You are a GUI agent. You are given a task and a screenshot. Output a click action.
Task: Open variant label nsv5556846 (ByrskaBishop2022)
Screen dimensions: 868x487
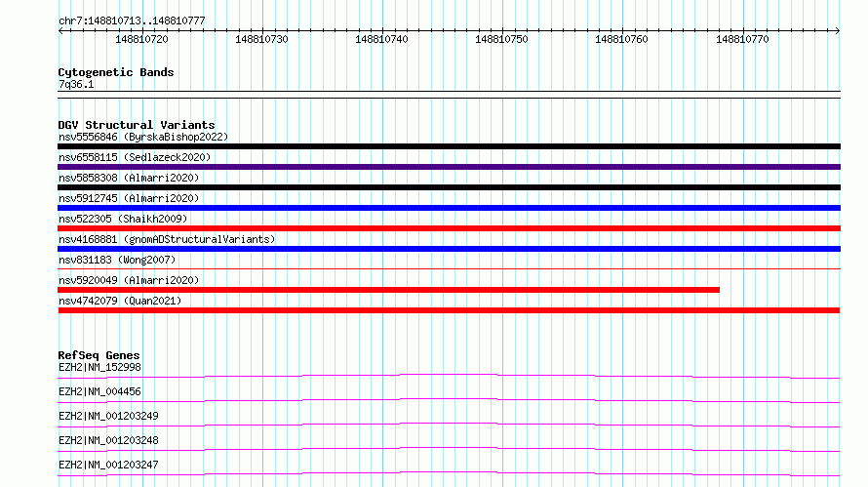click(143, 137)
